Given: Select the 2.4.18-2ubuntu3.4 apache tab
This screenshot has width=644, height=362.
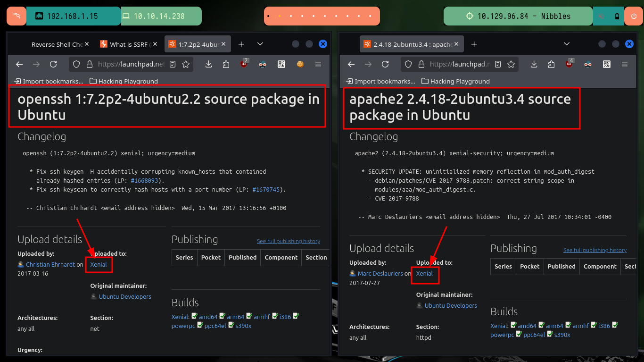Looking at the screenshot, I should [412, 44].
